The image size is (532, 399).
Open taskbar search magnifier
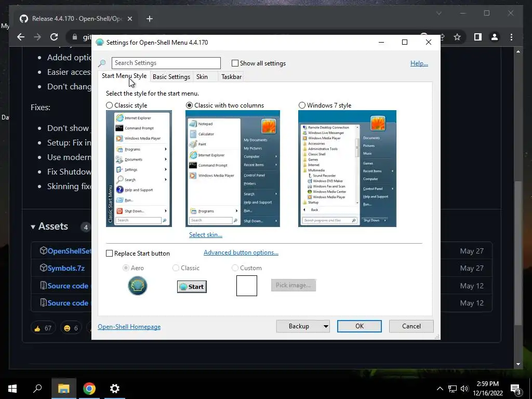(37, 389)
